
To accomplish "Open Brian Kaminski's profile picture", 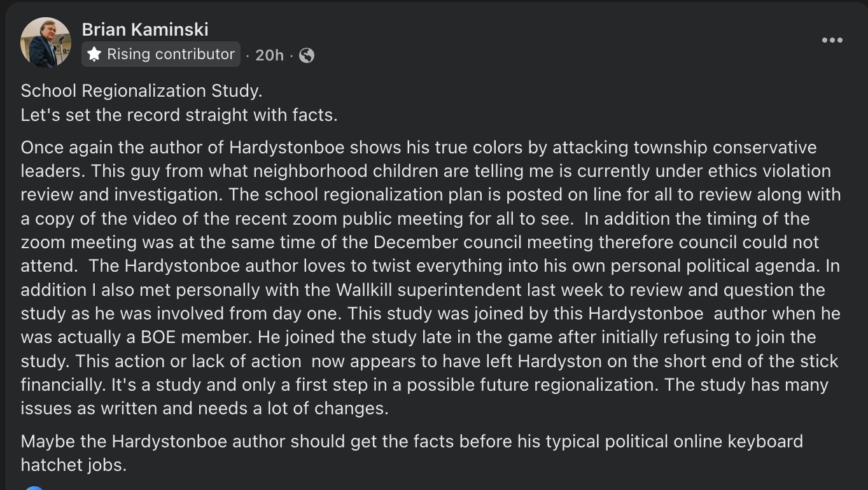I will coord(46,42).
